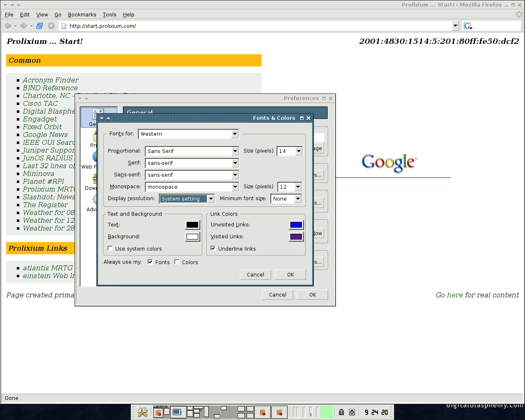Open the Fixed Orbit link
Image resolution: width=525 pixels, height=420 pixels.
[42, 127]
